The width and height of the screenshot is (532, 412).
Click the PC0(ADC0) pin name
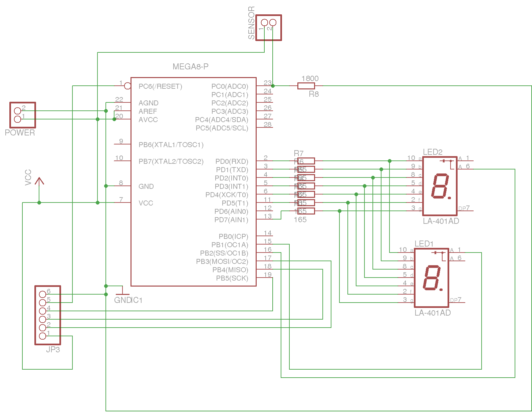coord(230,87)
